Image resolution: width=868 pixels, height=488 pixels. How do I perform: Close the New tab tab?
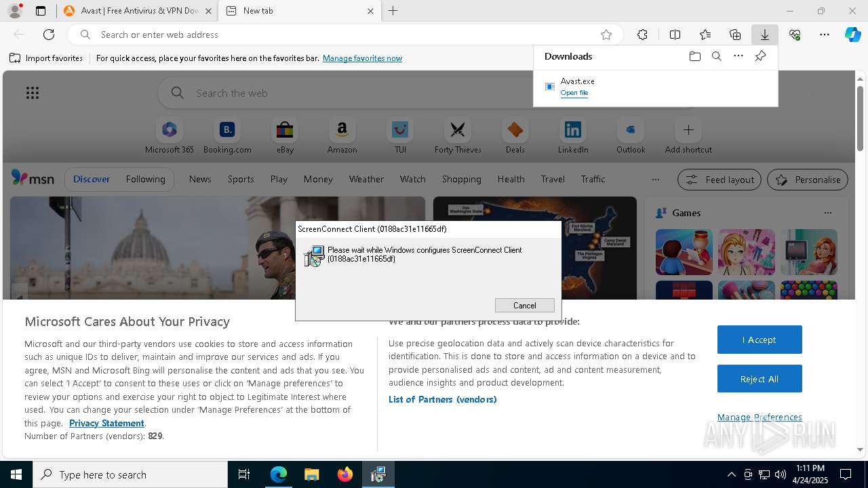pyautogui.click(x=370, y=11)
